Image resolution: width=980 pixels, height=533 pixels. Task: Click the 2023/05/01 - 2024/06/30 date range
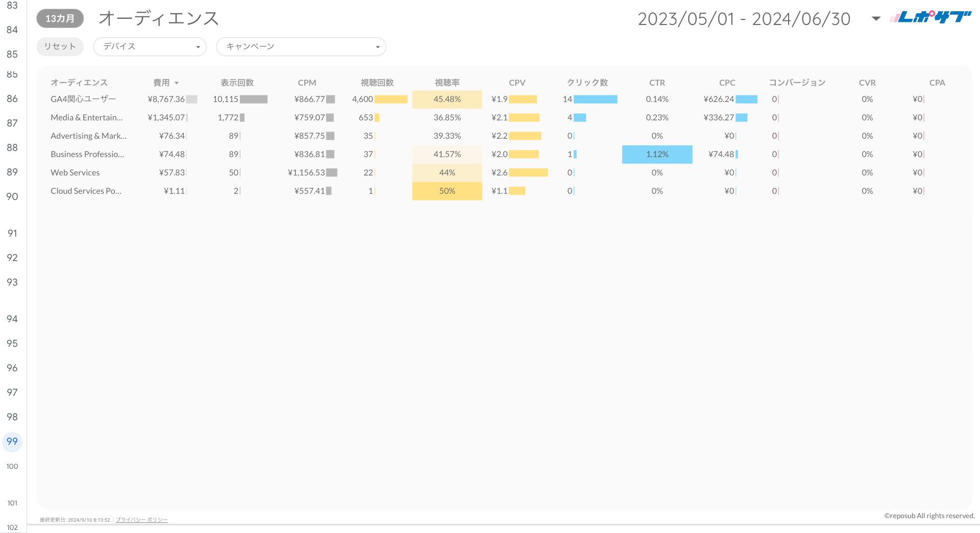pyautogui.click(x=744, y=19)
